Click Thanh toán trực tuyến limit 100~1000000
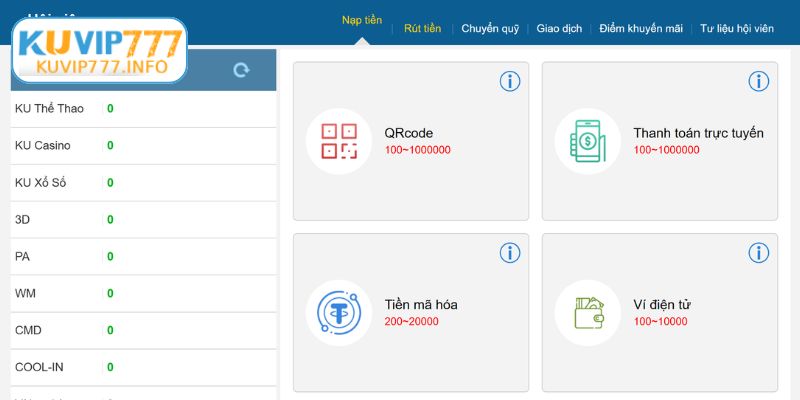 (x=666, y=150)
